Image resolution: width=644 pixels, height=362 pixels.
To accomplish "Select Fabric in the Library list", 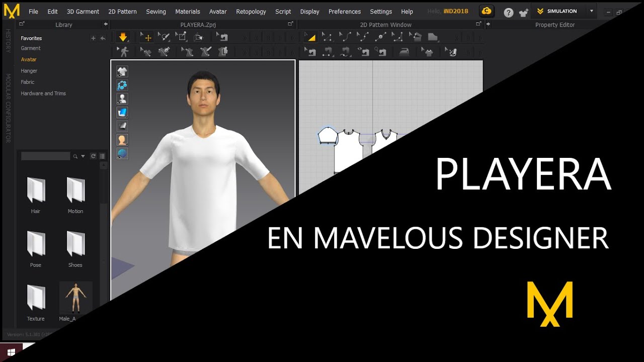I will click(x=28, y=82).
